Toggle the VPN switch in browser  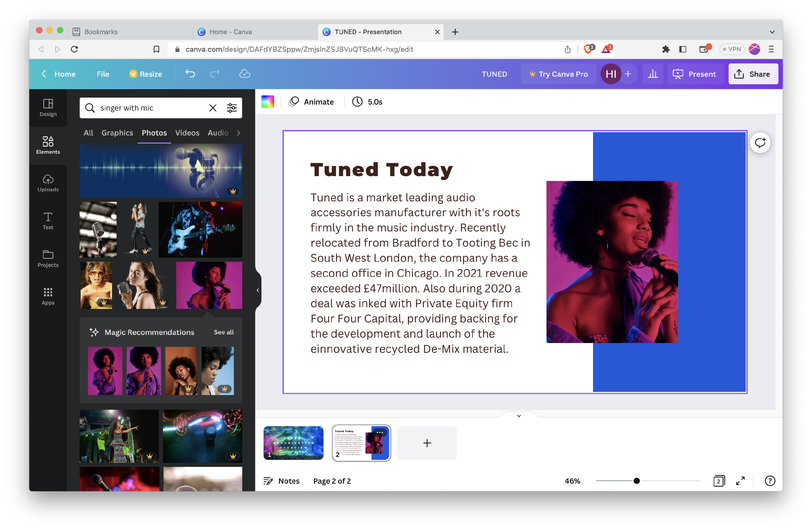tap(732, 49)
